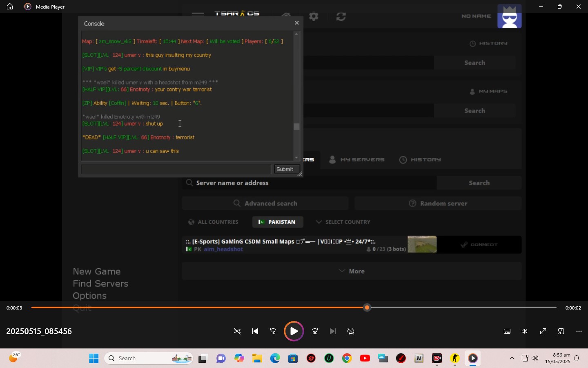Click the Media Player home icon
The width and height of the screenshot is (588, 368).
pyautogui.click(x=10, y=7)
